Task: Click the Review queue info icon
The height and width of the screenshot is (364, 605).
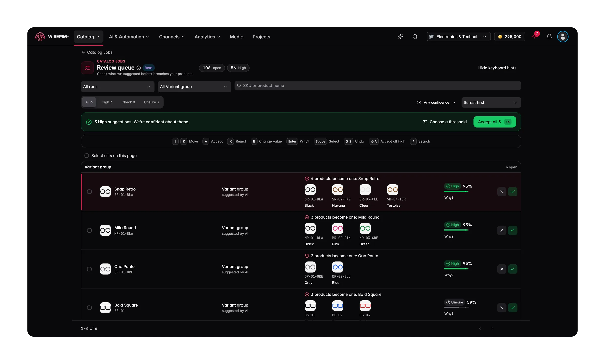Action: pyautogui.click(x=138, y=68)
